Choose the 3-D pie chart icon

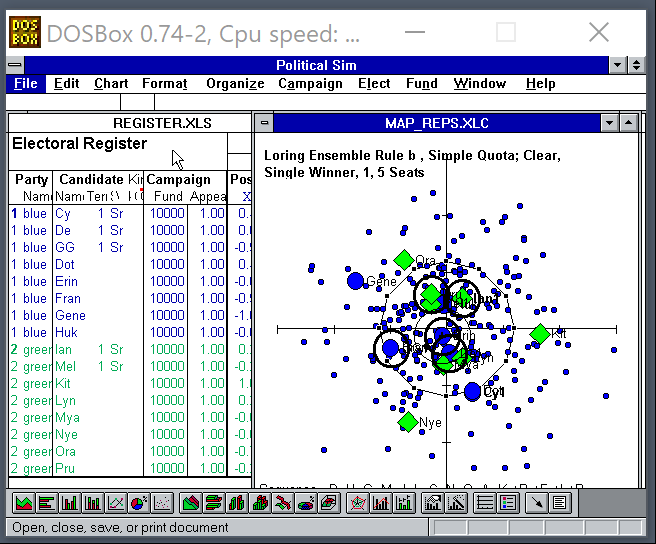306,503
